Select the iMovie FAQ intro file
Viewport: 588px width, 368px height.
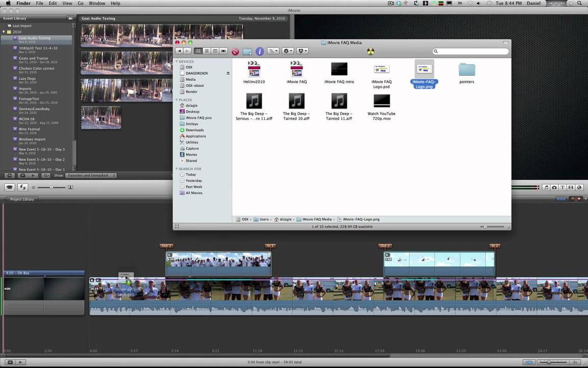339,72
